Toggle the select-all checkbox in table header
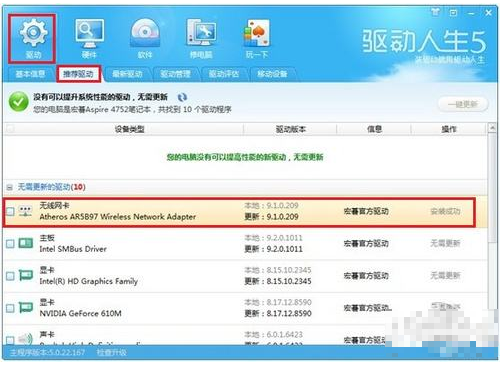Screen dimensions: 501x365 [10, 129]
